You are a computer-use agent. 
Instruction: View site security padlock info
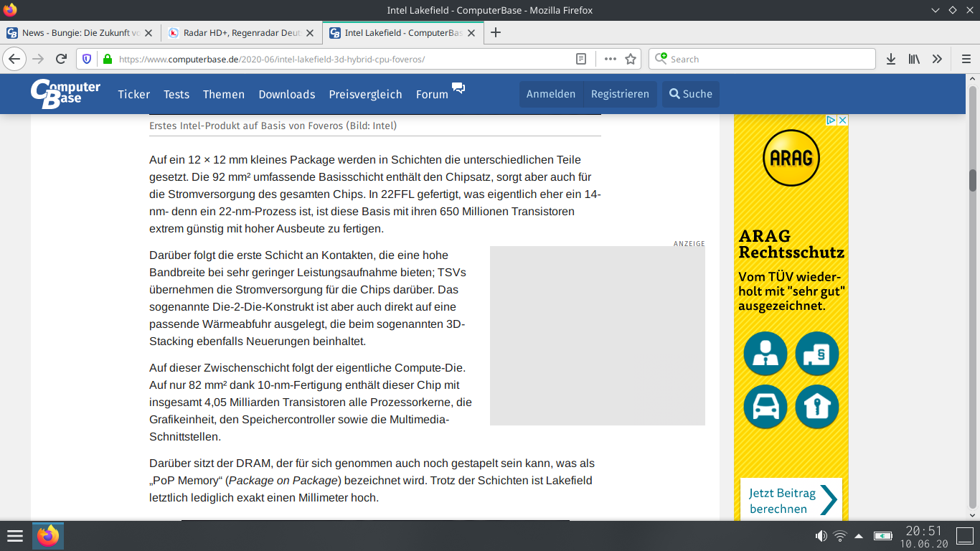[x=108, y=59]
